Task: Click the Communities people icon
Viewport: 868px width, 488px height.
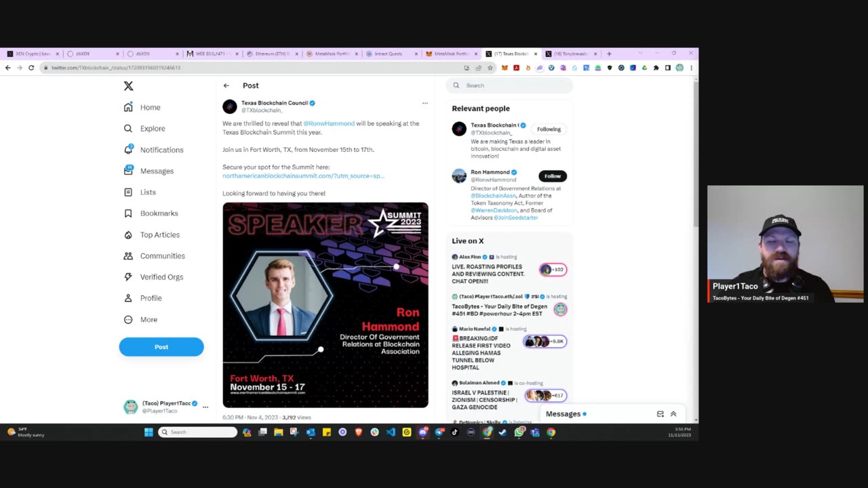Action: click(x=128, y=256)
